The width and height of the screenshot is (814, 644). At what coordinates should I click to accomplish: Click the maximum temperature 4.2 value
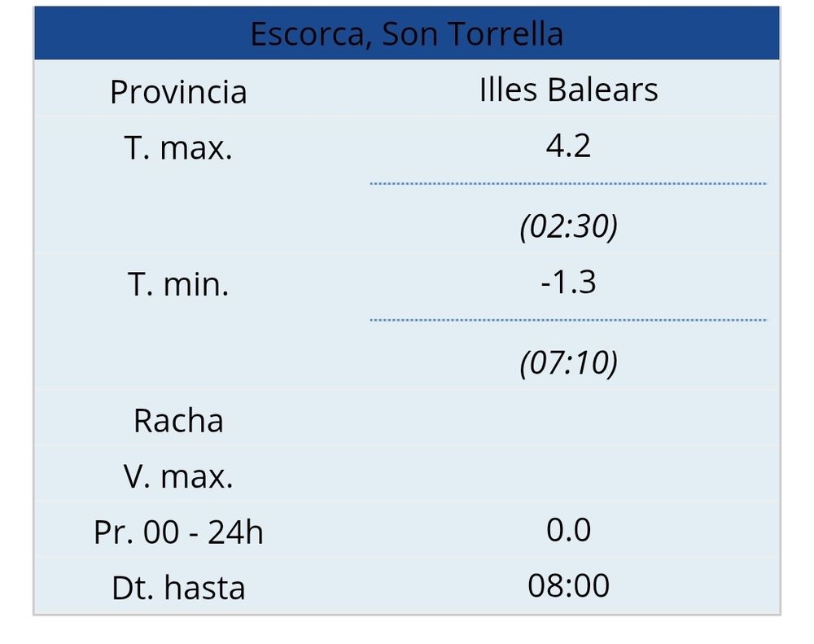click(x=568, y=146)
